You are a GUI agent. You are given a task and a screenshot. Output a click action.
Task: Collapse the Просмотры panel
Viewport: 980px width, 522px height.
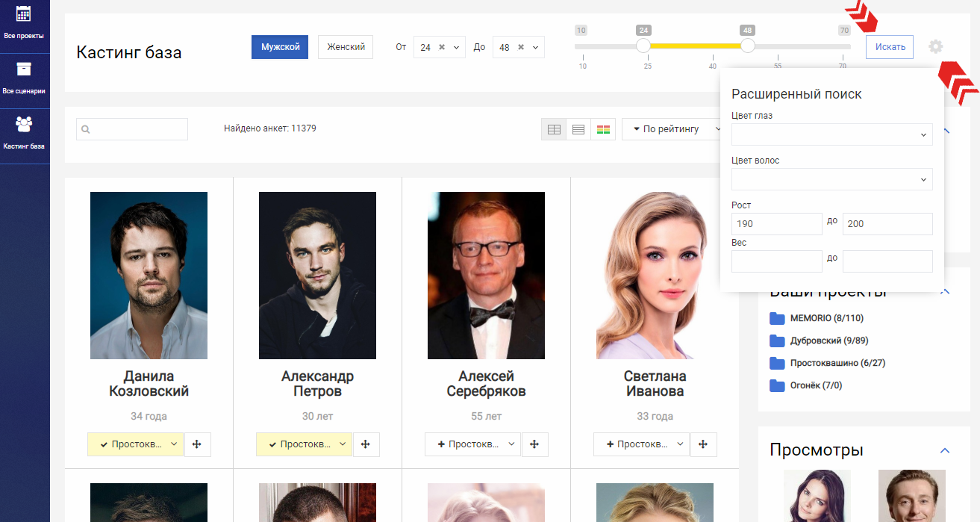click(945, 450)
